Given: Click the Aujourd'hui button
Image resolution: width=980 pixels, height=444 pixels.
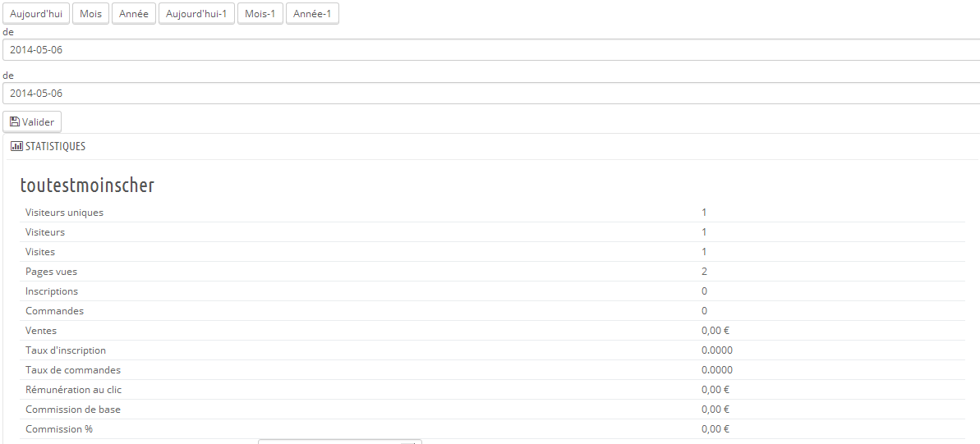Looking at the screenshot, I should (36, 14).
